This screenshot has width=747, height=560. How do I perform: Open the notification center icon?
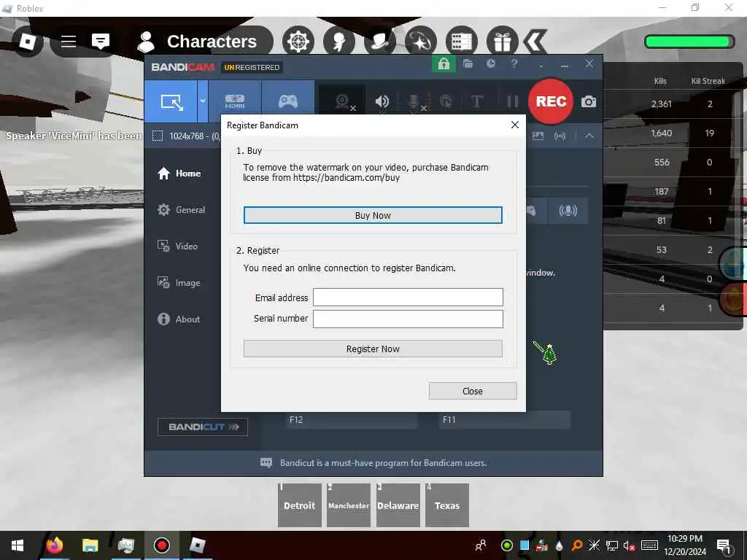coord(724,545)
